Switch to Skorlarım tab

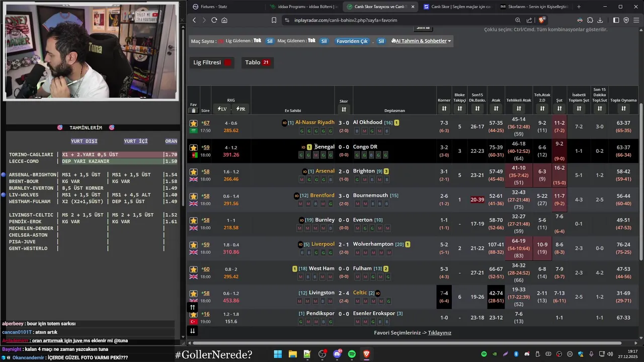coord(533,7)
